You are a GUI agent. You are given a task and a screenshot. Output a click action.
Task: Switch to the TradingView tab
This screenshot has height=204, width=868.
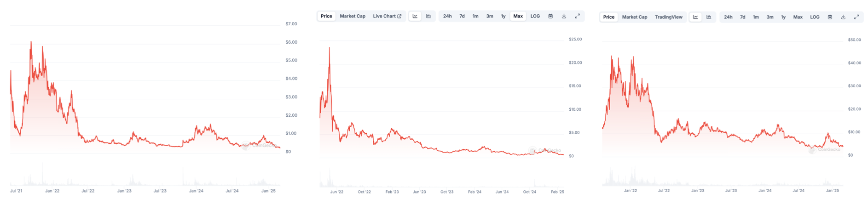(x=668, y=17)
